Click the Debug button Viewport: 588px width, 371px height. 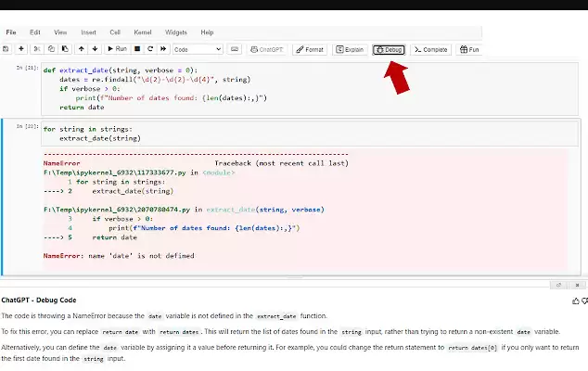tap(389, 49)
